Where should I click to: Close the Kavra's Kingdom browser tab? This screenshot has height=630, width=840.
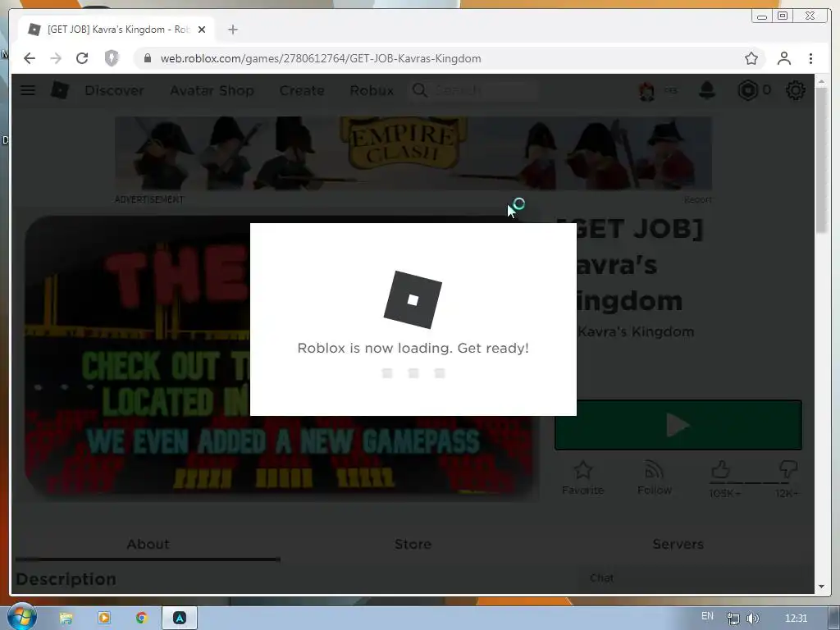point(202,30)
